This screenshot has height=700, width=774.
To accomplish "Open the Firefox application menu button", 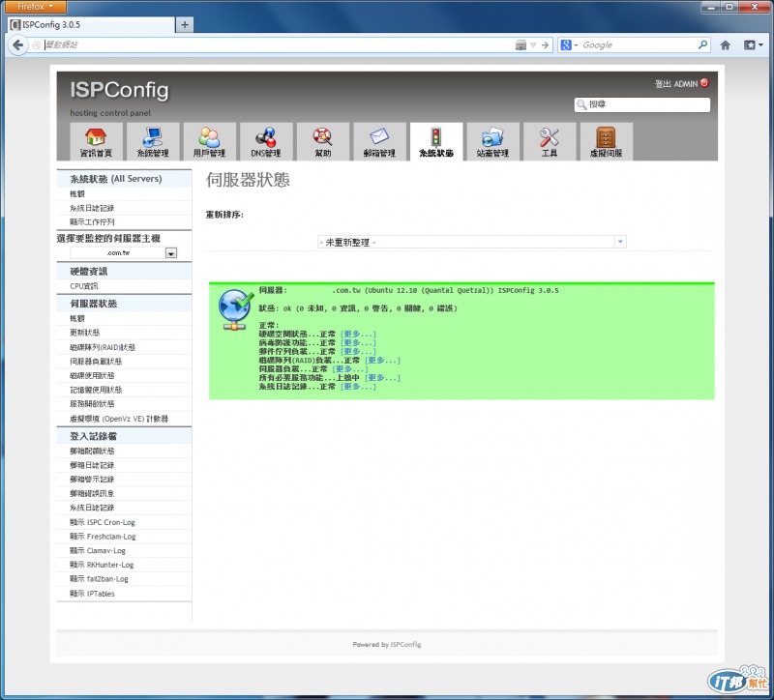I will click(34, 7).
